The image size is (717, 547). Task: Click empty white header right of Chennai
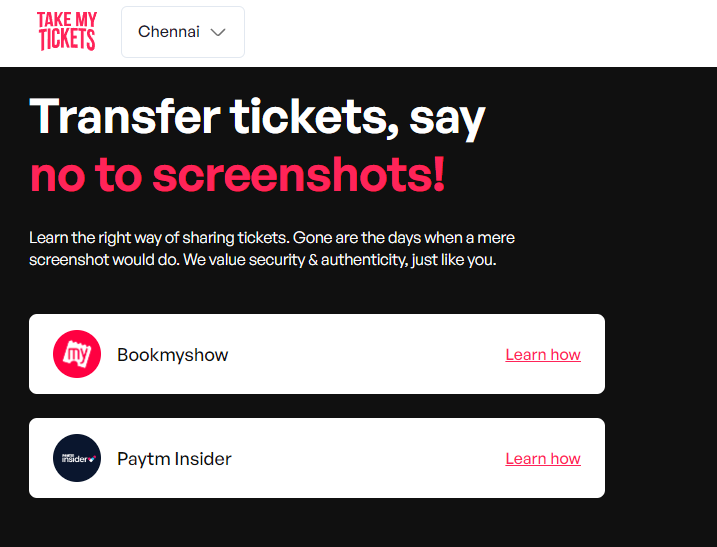tap(480, 32)
